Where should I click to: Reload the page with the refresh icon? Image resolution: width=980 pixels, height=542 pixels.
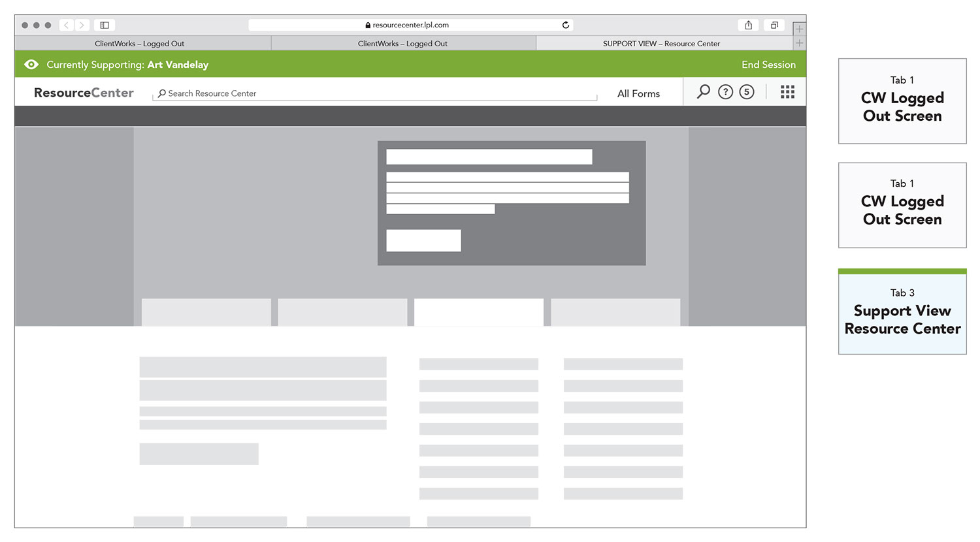click(566, 25)
